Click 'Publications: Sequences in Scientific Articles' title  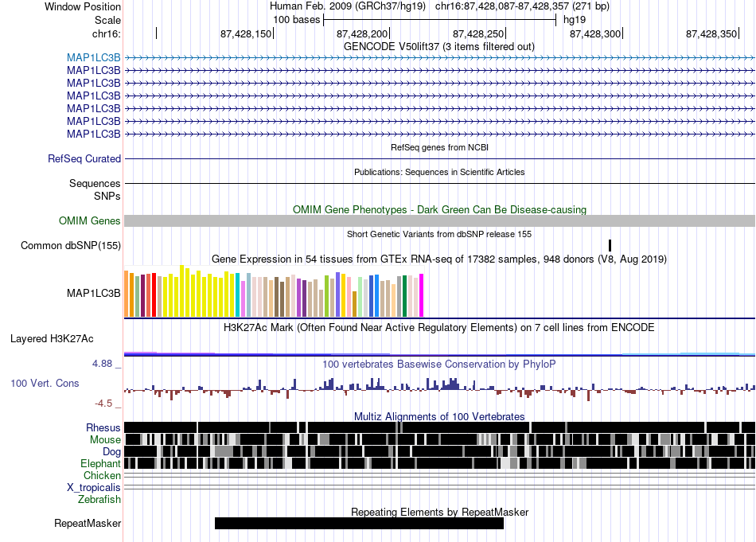[x=439, y=172]
